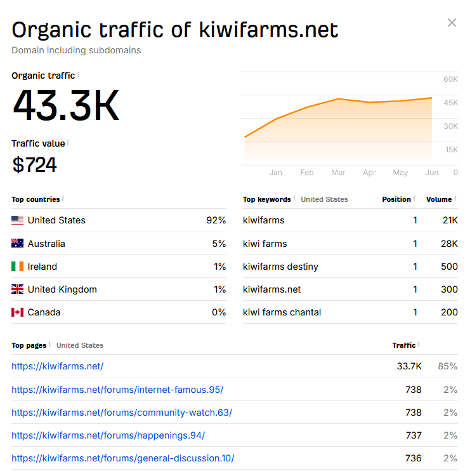Image resolution: width=470 pixels, height=476 pixels.
Task: Click info icon next to Traffic column header
Action: (419, 345)
